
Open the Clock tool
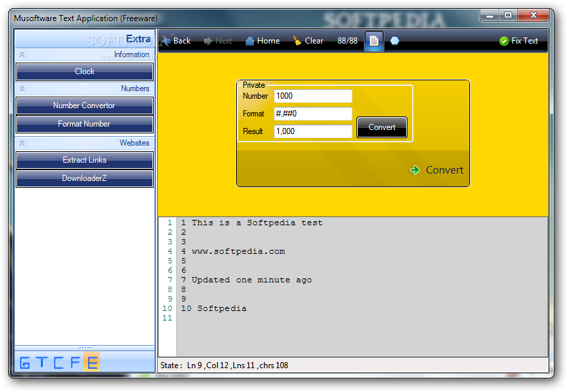pos(84,71)
